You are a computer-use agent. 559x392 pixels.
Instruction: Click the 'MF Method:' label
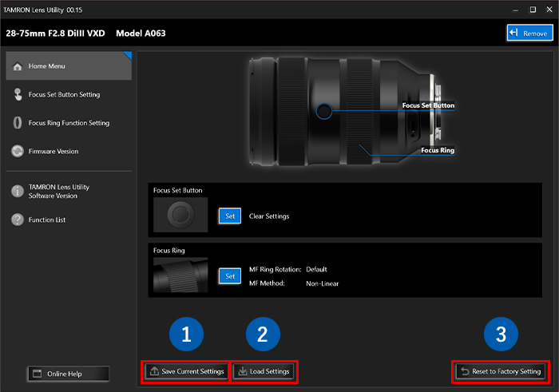[267, 283]
